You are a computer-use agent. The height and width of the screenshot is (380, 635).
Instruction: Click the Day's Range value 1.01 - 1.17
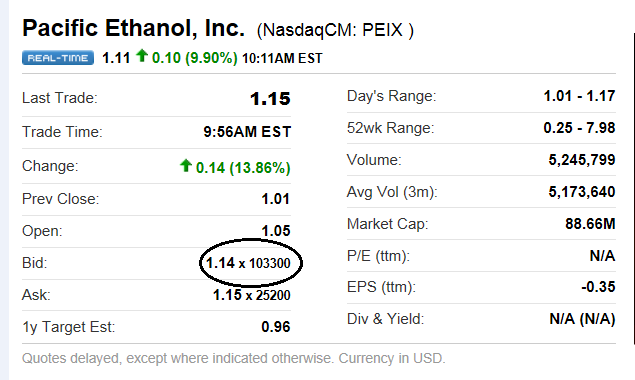(579, 96)
